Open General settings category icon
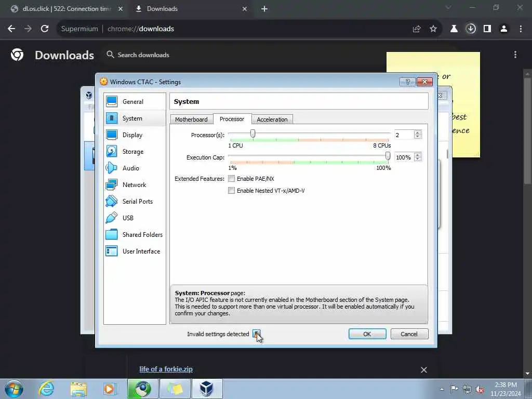532x399 pixels. coord(112,101)
